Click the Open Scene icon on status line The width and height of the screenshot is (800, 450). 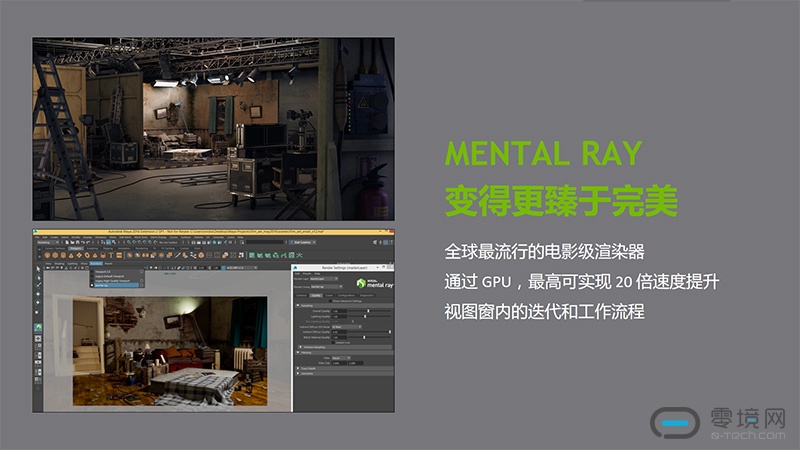coord(72,242)
